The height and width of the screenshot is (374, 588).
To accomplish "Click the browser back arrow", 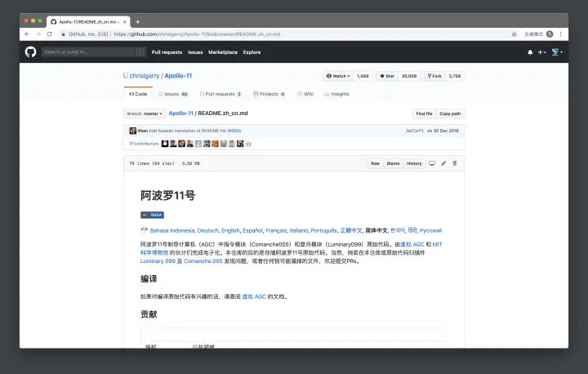I will pyautogui.click(x=27, y=34).
